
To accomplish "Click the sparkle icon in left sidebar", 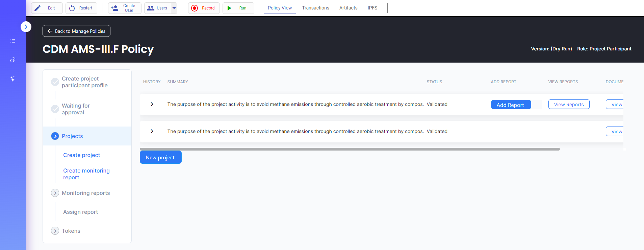I will point(13,79).
